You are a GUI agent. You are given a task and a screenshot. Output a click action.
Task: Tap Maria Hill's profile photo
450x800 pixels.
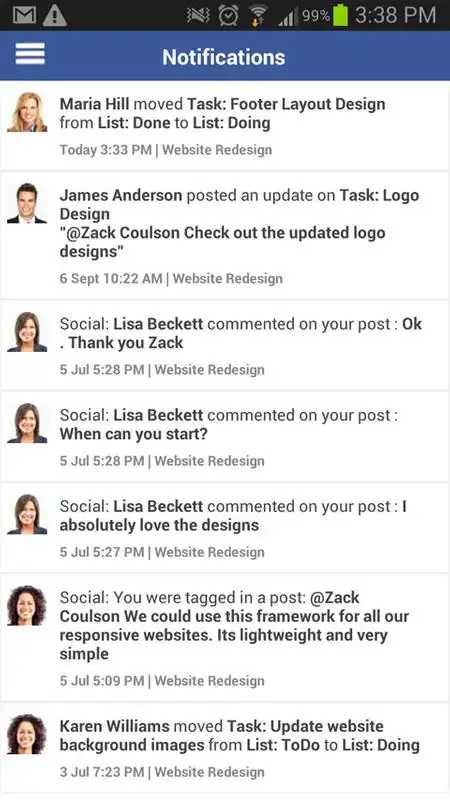(27, 112)
